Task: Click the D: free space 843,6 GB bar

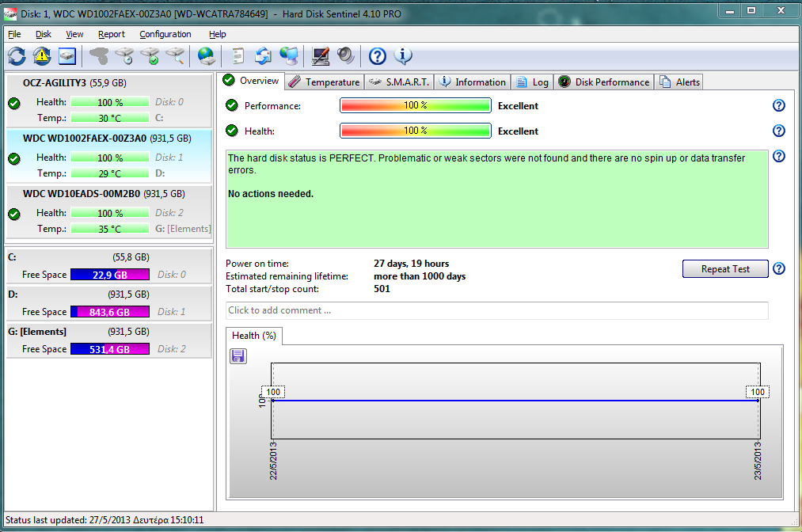Action: 110,312
